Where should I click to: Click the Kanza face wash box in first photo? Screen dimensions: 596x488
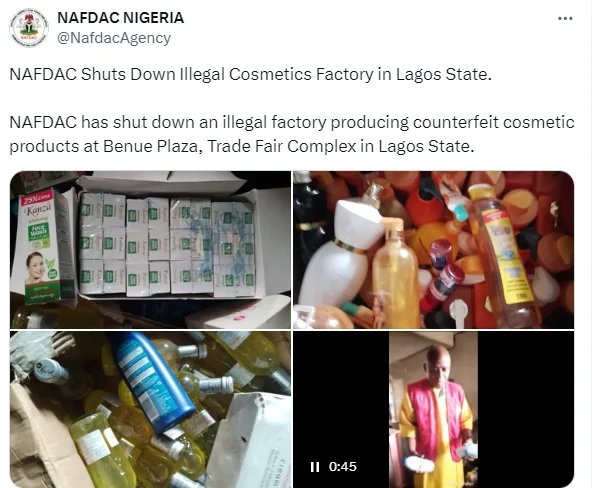pos(43,247)
